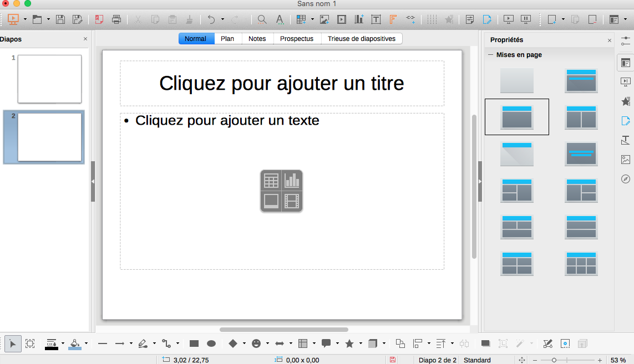Screen dimensions: 634x364
Task: Open the table insert dropdown arrow
Action: point(312,19)
